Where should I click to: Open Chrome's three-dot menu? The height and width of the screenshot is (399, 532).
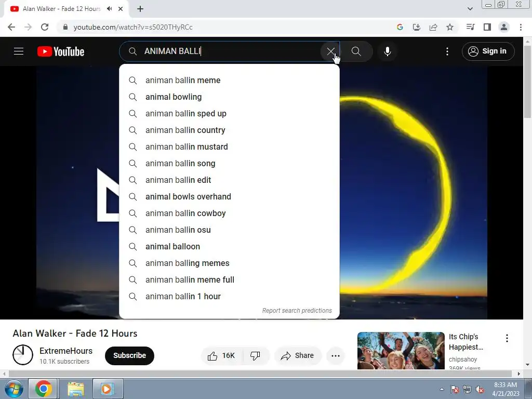[x=521, y=27]
